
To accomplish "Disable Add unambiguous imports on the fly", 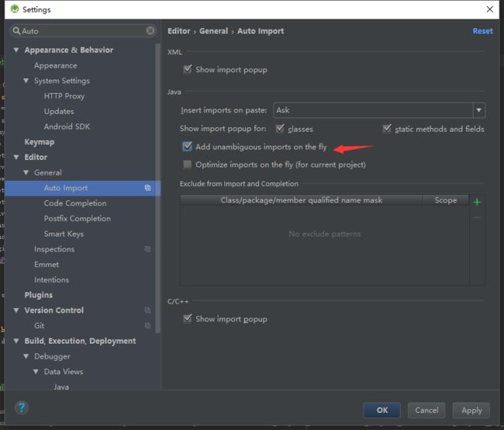I will (187, 147).
